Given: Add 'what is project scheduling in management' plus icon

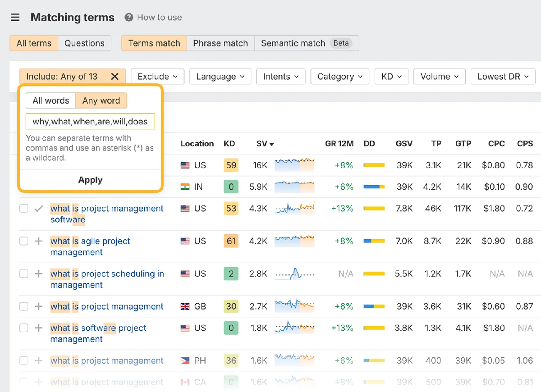Looking at the screenshot, I should coord(39,273).
